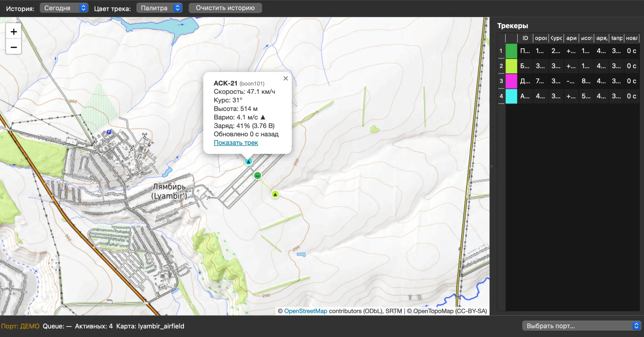Click the Курс column header

(x=556, y=38)
